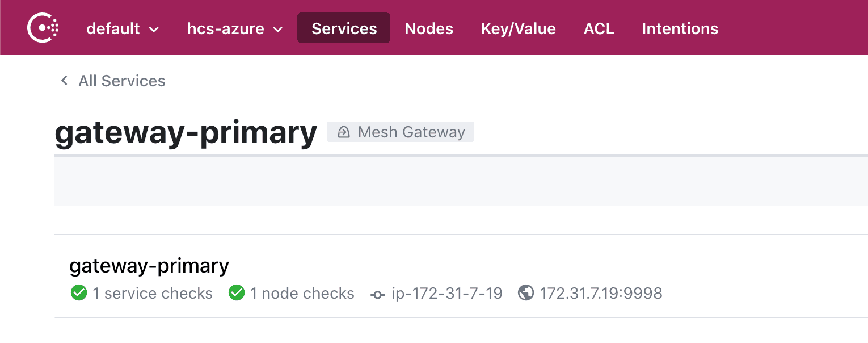Select the ACL navigation item
This screenshot has height=343, width=868.
click(x=599, y=28)
